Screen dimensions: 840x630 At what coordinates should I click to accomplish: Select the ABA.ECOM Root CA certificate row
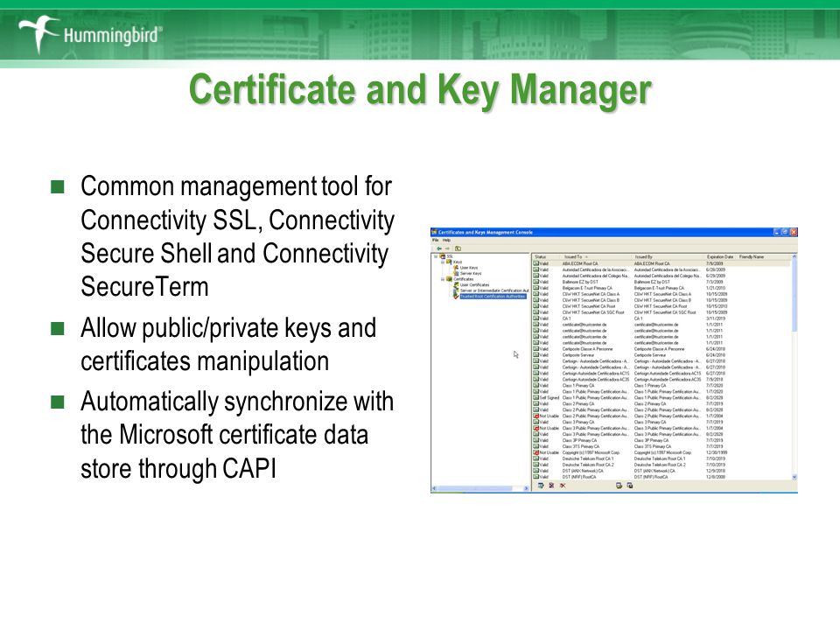click(661, 263)
